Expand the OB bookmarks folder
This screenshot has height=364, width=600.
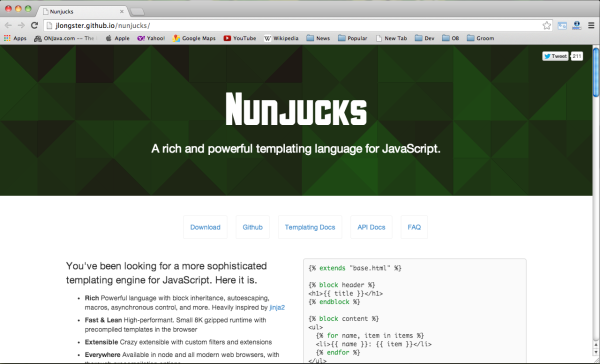pyautogui.click(x=450, y=38)
